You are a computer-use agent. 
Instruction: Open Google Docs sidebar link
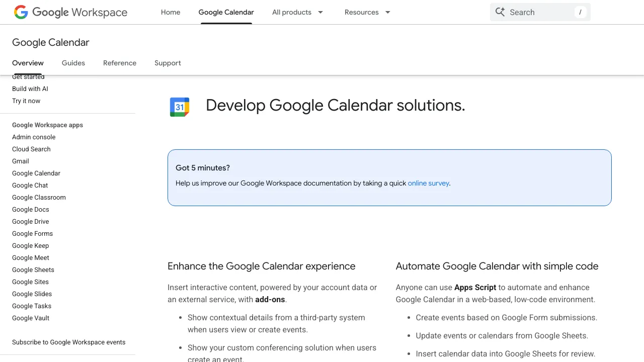pyautogui.click(x=31, y=209)
